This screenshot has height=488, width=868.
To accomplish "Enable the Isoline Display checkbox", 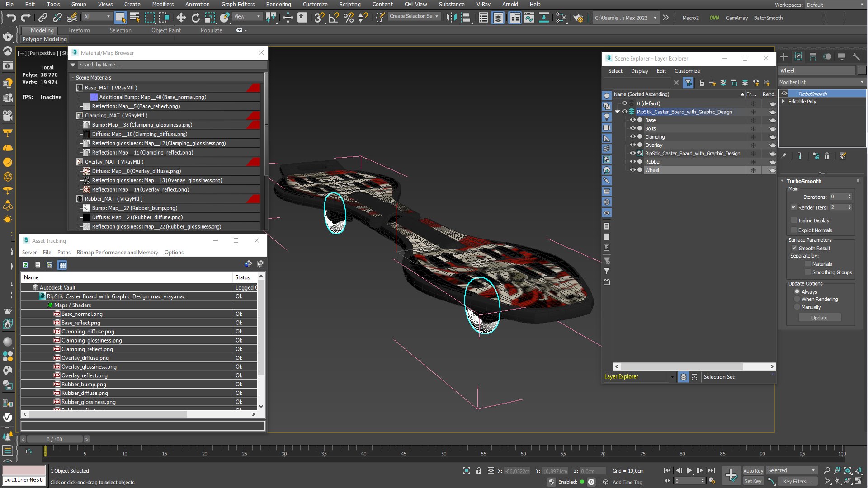I will click(793, 221).
